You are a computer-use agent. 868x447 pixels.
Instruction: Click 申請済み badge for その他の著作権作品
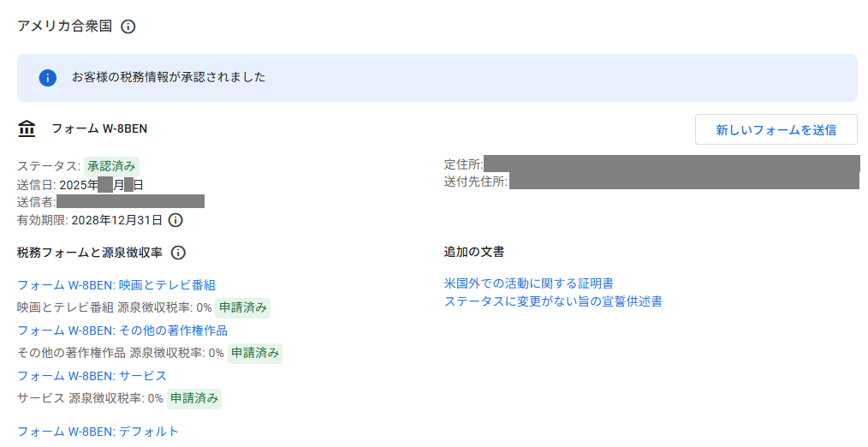(x=254, y=353)
